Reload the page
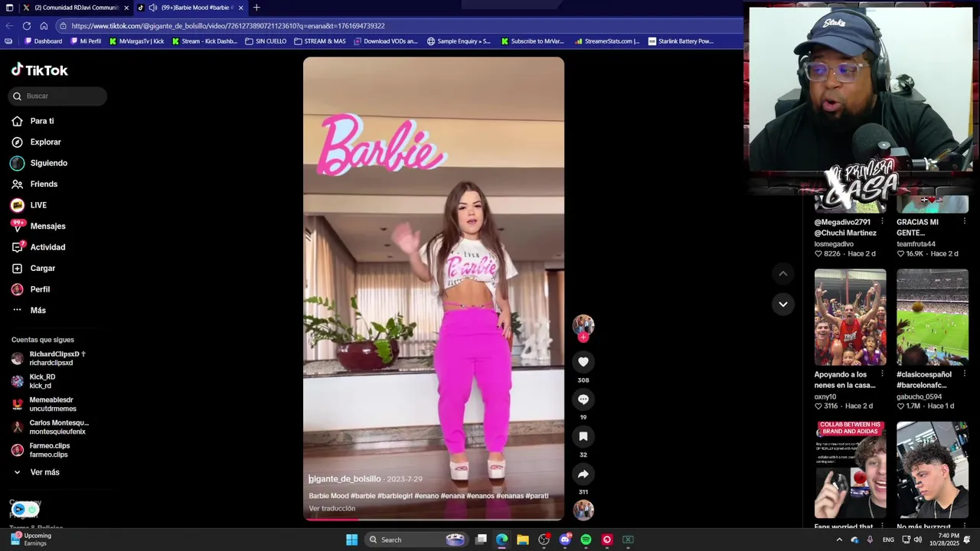Screen dimensions: 980x551 (x=27, y=25)
